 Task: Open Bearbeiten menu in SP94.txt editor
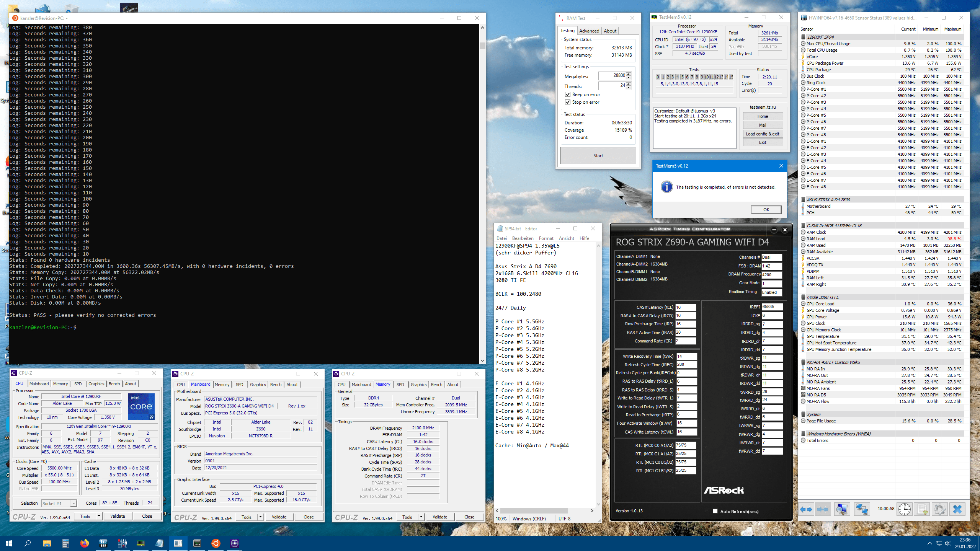click(x=523, y=238)
